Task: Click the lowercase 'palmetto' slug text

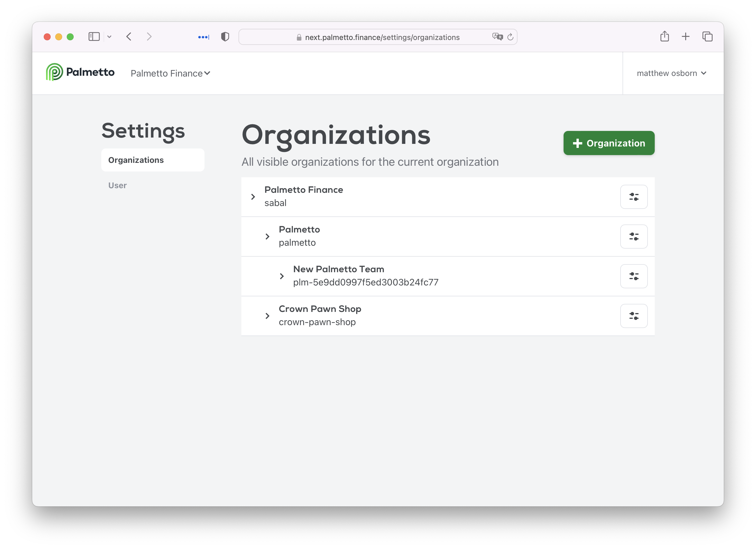Action: pyautogui.click(x=297, y=243)
